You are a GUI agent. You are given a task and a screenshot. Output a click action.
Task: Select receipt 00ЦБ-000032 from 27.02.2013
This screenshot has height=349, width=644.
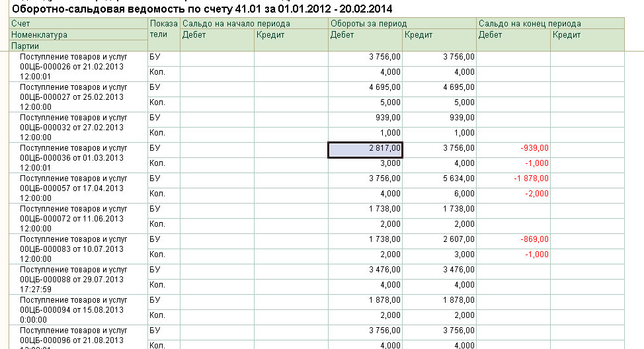73,127
